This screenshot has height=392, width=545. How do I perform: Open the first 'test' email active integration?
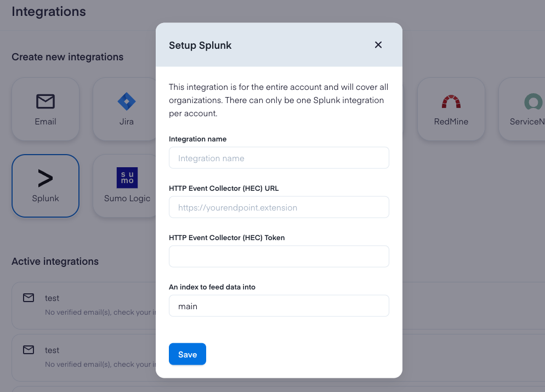[84, 305]
